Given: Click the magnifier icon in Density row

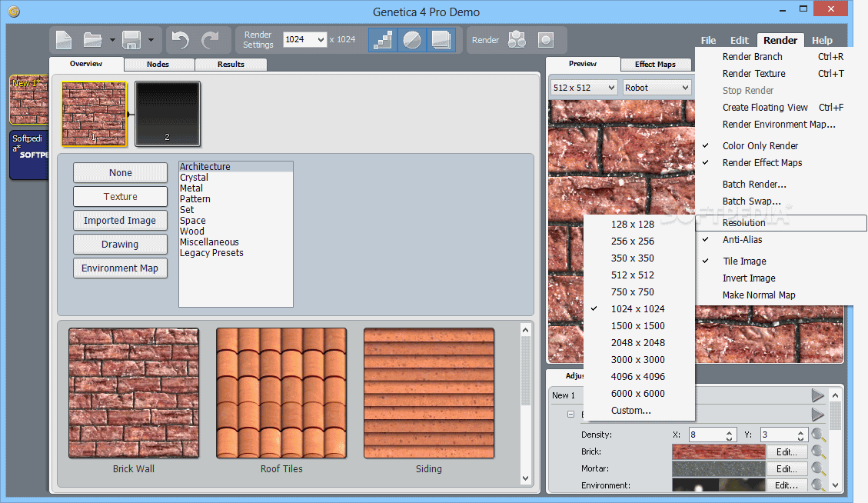Looking at the screenshot, I should point(819,435).
